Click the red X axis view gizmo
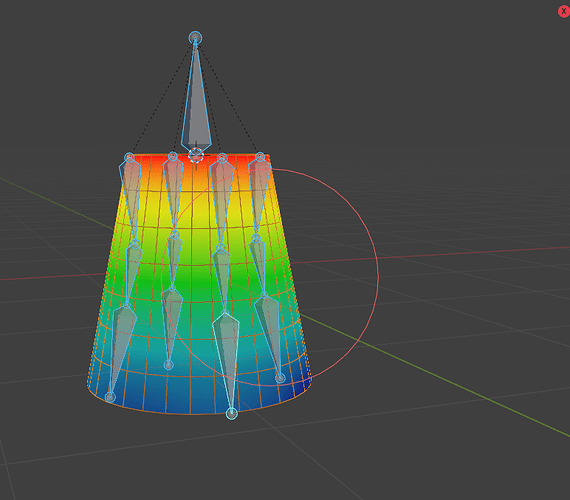570x500 pixels. (x=563, y=12)
